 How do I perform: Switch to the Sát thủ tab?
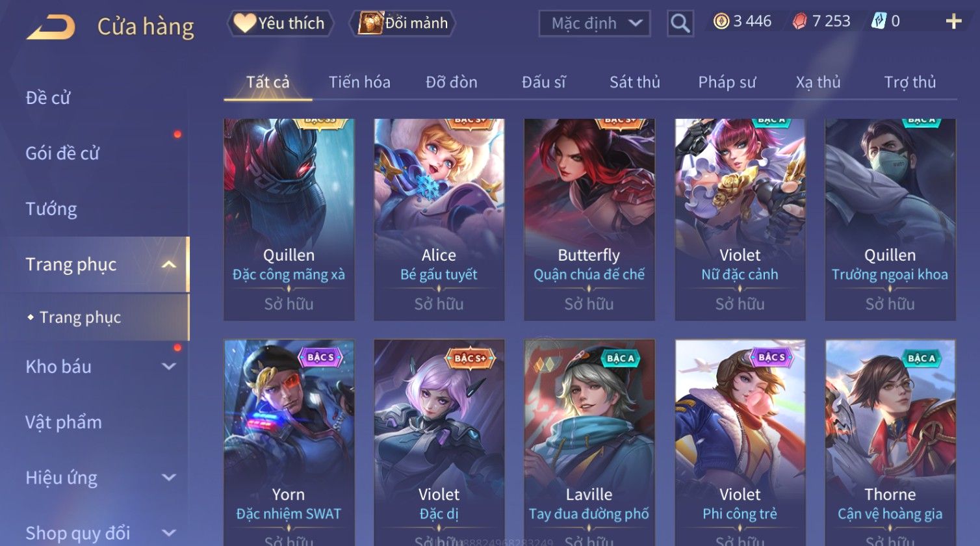click(635, 83)
